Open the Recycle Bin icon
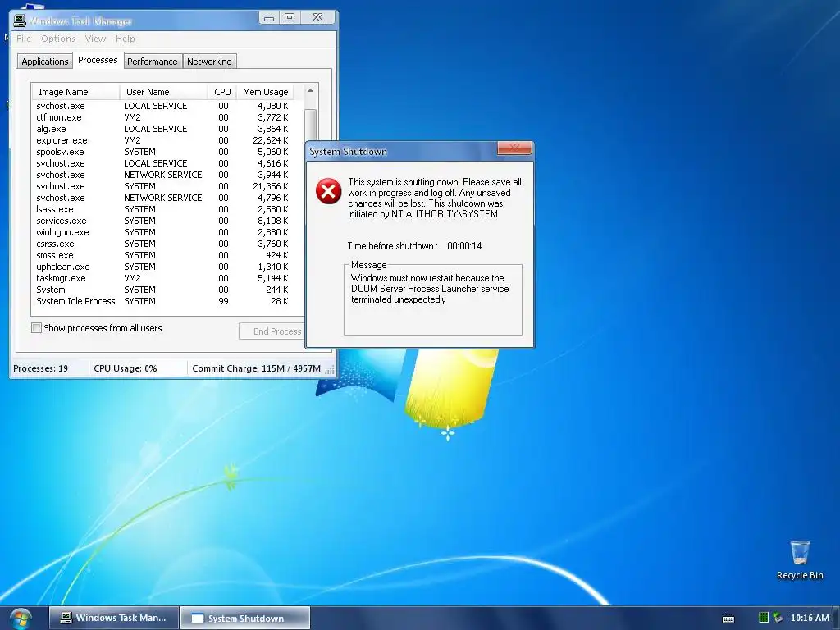840x630 pixels. 799,559
